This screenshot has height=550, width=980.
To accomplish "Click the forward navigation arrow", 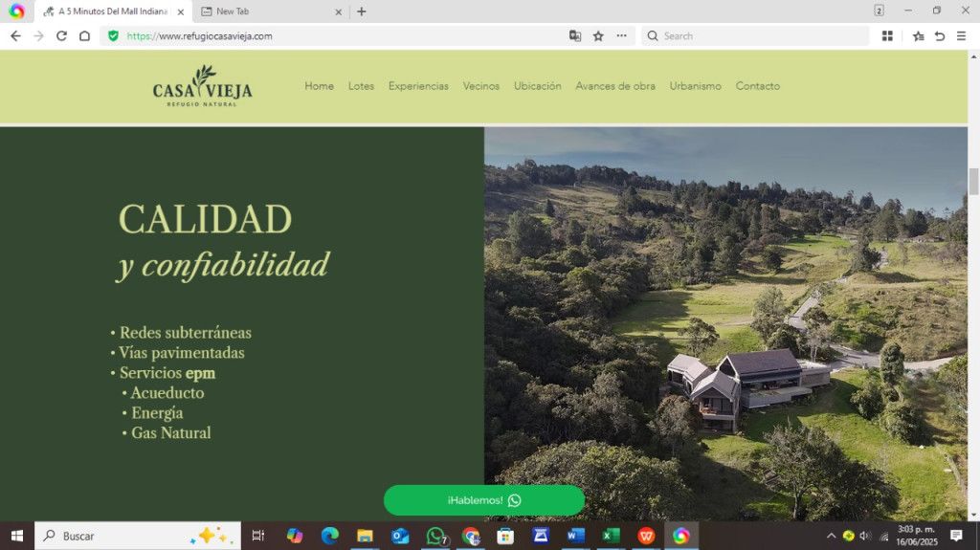I will coord(38,36).
